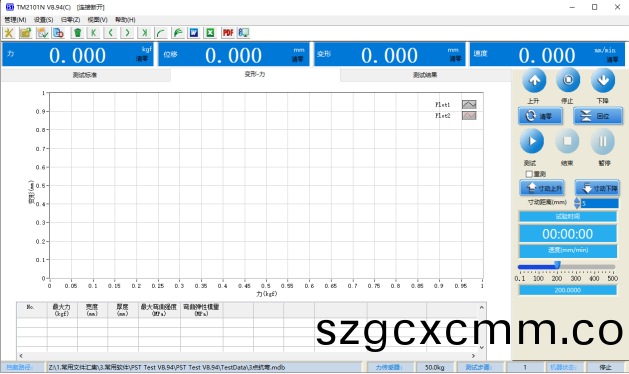
Task: Increase jog distance with stepper arrow
Action: coord(577,200)
